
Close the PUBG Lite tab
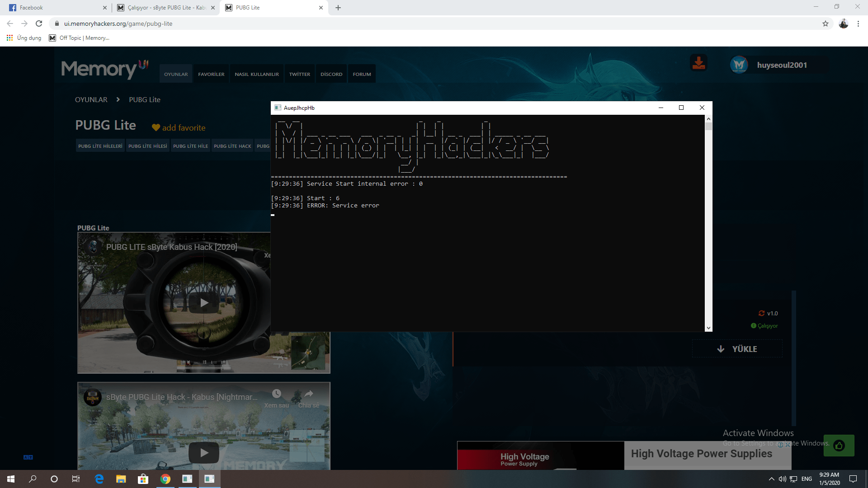tap(321, 8)
